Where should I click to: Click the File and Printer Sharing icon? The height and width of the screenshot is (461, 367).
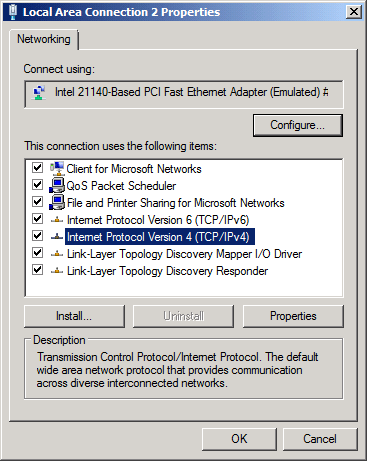click(57, 202)
